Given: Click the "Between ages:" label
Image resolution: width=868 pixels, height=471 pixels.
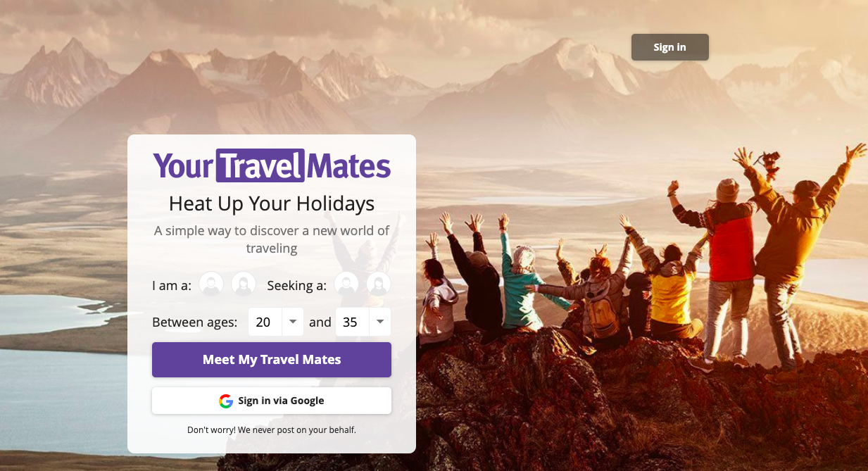Looking at the screenshot, I should pyautogui.click(x=195, y=322).
